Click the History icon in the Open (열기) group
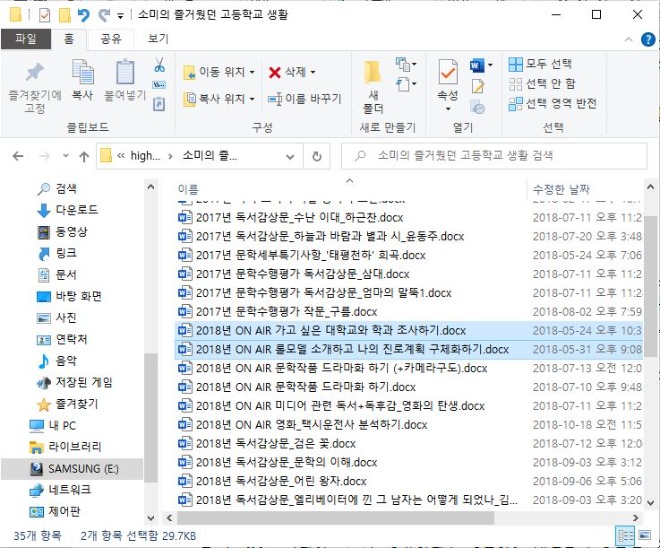Image resolution: width=660 pixels, height=548 pixels. (x=477, y=107)
